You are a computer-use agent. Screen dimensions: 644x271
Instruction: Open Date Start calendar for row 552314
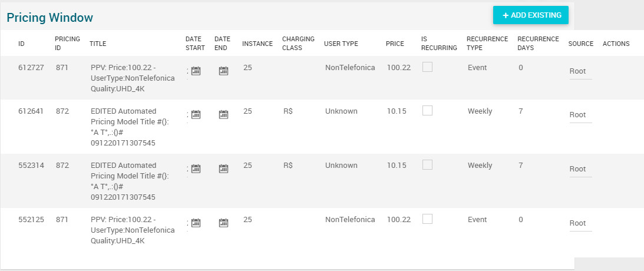pos(196,169)
